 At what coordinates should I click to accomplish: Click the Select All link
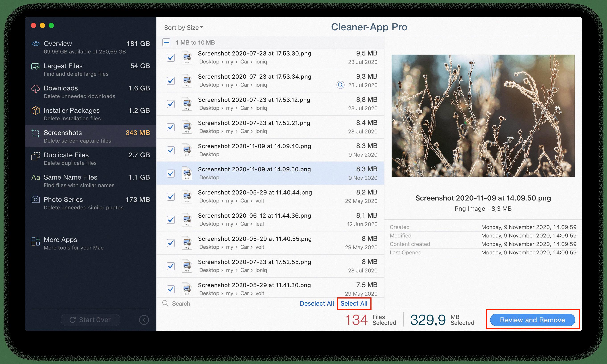[354, 303]
